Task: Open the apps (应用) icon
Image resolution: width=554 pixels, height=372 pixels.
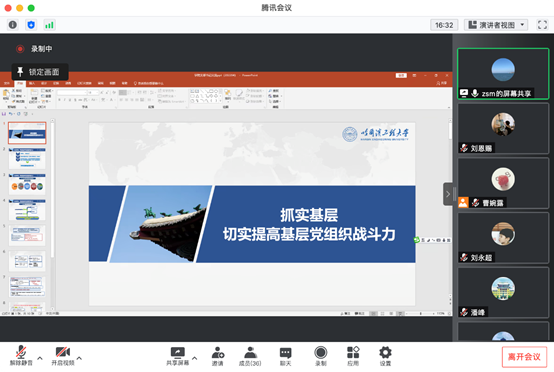Action: tap(353, 356)
